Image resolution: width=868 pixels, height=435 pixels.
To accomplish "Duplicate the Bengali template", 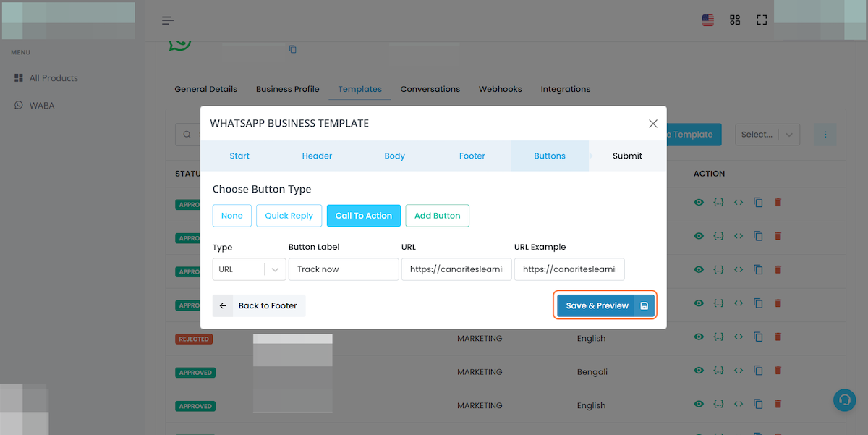I will click(x=758, y=371).
